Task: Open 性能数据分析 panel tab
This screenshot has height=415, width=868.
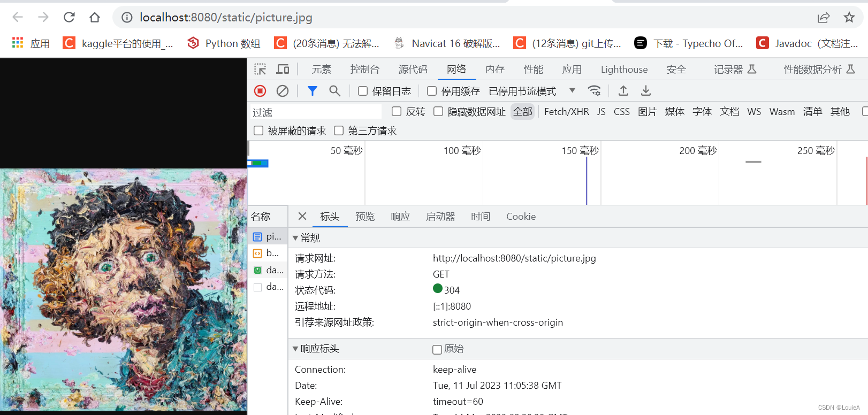Action: tap(820, 70)
